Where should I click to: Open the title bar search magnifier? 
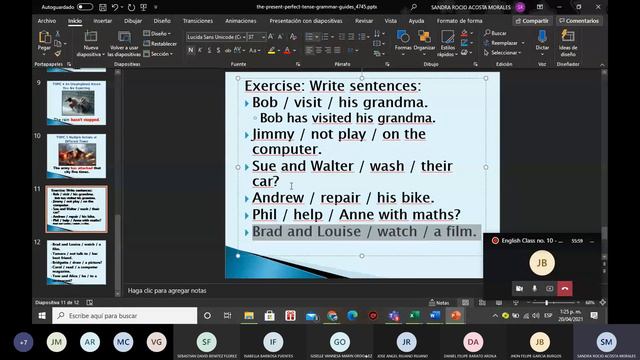tap(413, 7)
